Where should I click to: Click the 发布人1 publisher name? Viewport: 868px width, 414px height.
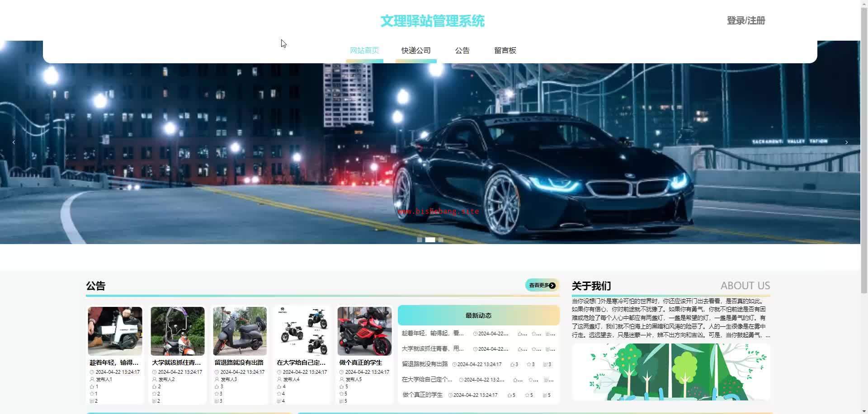tap(104, 380)
